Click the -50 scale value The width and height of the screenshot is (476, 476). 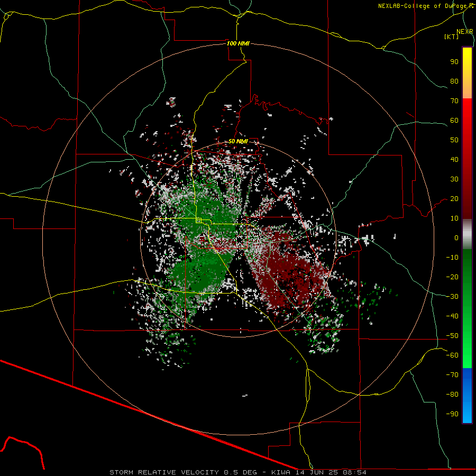click(452, 336)
